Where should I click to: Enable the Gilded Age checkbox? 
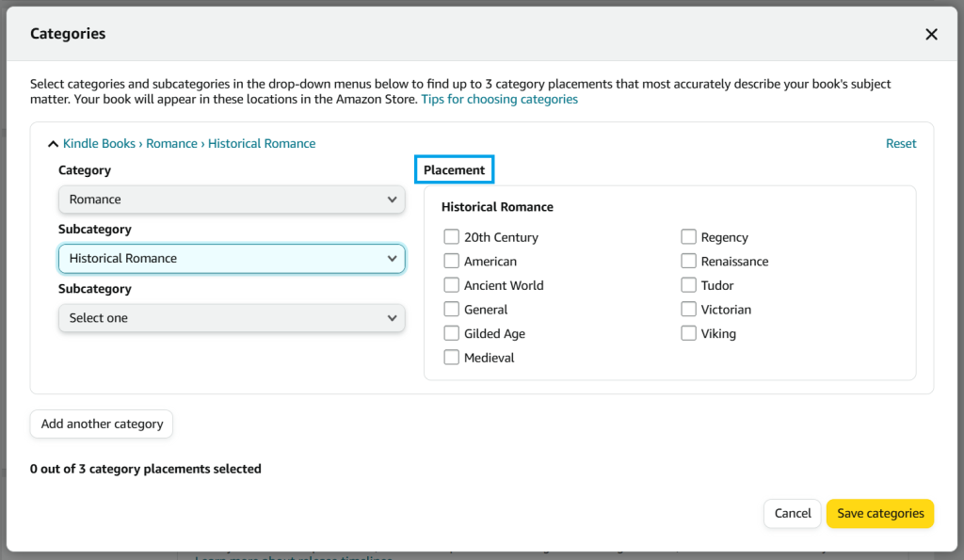[x=451, y=333]
